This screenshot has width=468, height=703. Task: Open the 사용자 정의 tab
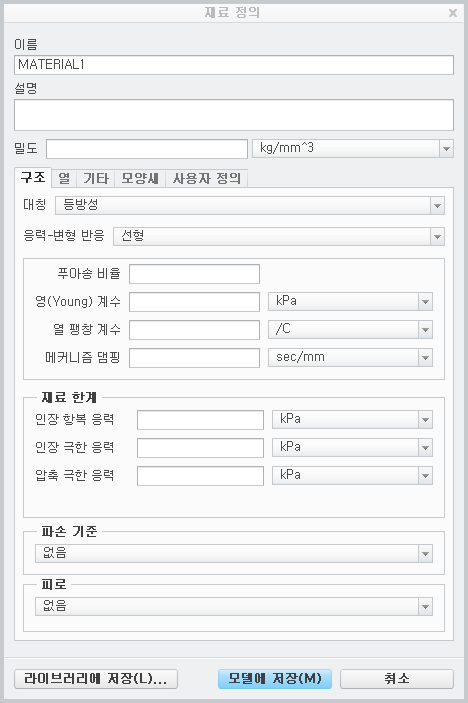click(207, 178)
